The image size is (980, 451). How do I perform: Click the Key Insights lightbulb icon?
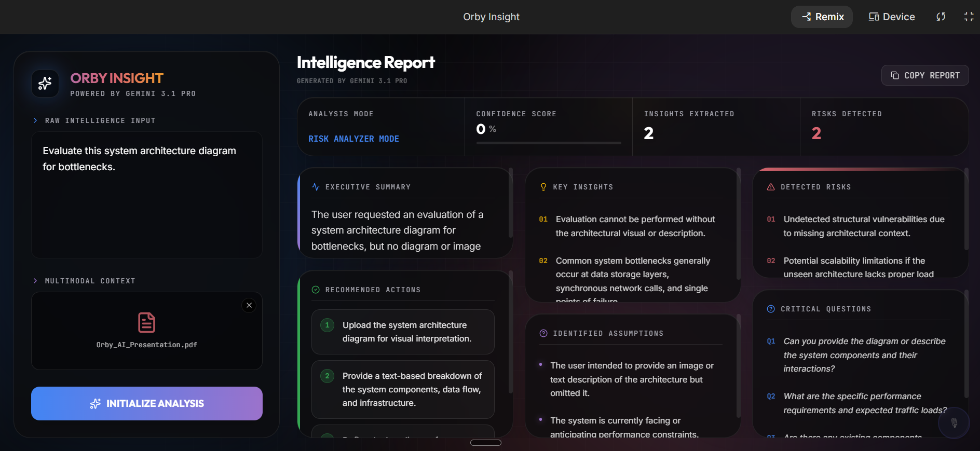tap(543, 187)
